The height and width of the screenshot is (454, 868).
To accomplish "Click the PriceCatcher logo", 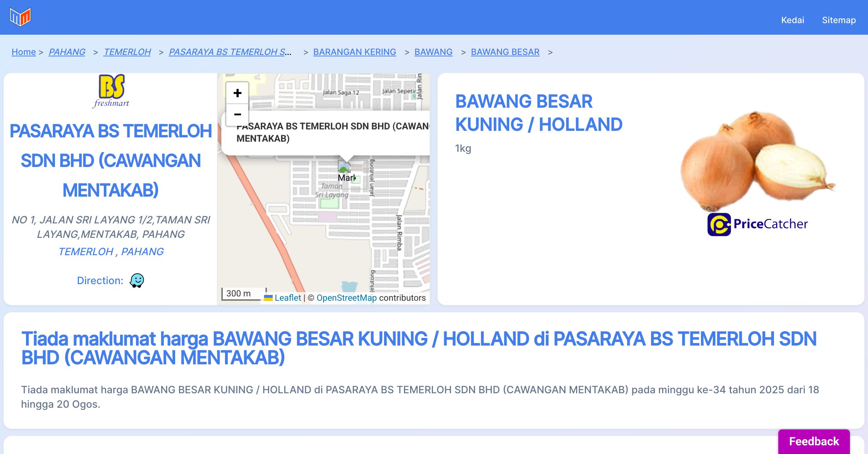I will [x=757, y=224].
